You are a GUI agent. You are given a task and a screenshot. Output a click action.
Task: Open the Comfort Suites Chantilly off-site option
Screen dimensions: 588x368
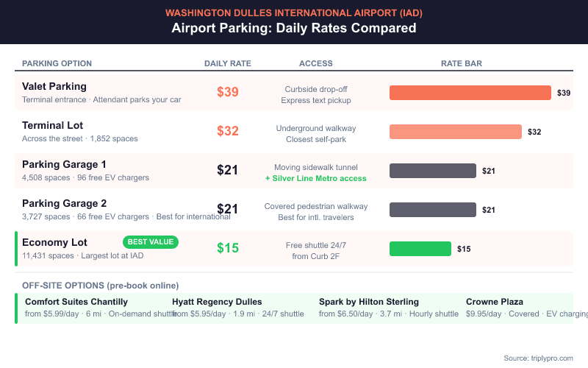click(76, 302)
